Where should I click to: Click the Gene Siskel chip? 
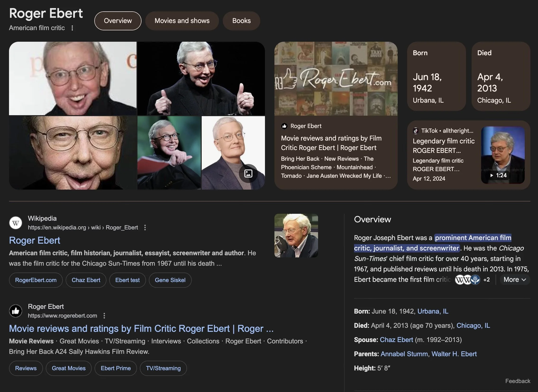(x=170, y=280)
